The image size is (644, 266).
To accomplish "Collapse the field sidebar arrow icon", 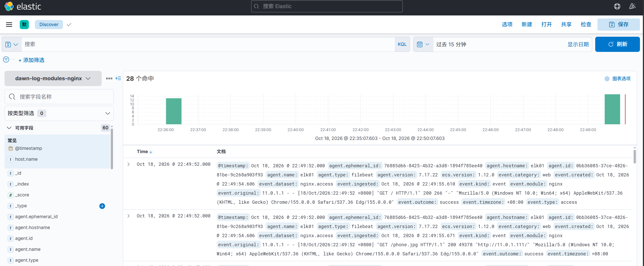I will [118, 78].
